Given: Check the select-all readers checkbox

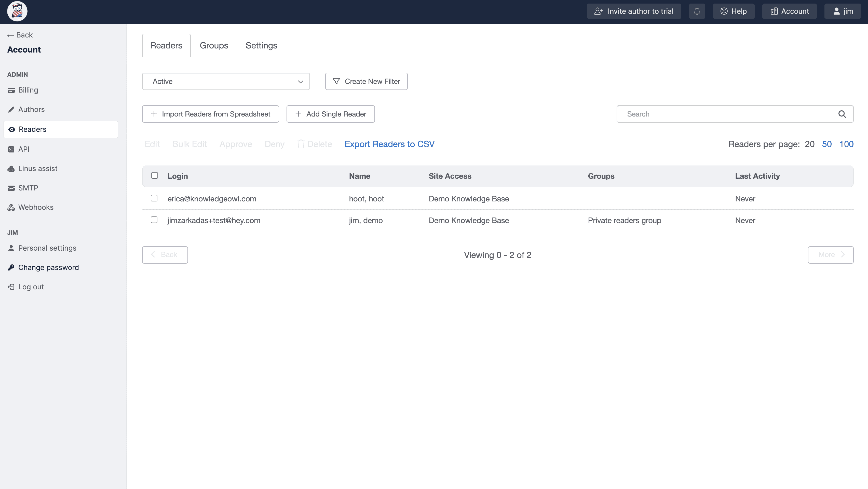Looking at the screenshot, I should [154, 175].
